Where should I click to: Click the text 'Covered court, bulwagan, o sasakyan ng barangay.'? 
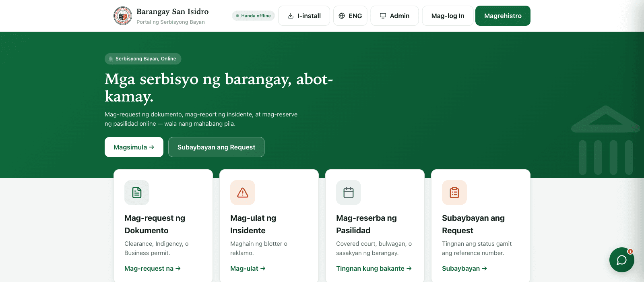click(374, 248)
